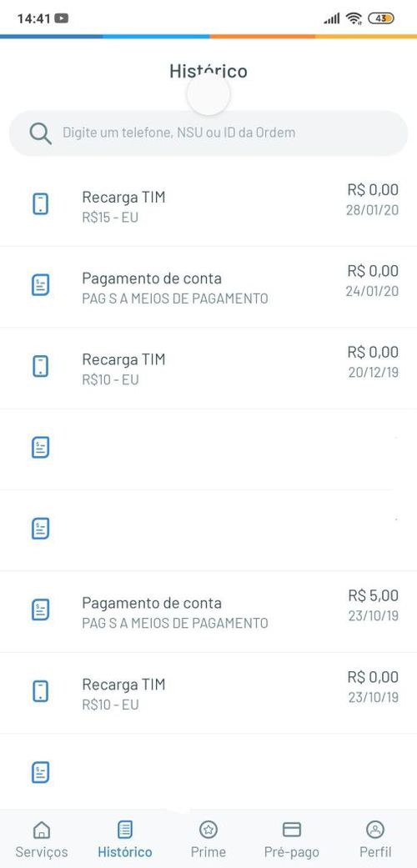Tap phone icon of 23/10/19 R$10 recharge
The width and height of the screenshot is (417, 868).
[40, 691]
